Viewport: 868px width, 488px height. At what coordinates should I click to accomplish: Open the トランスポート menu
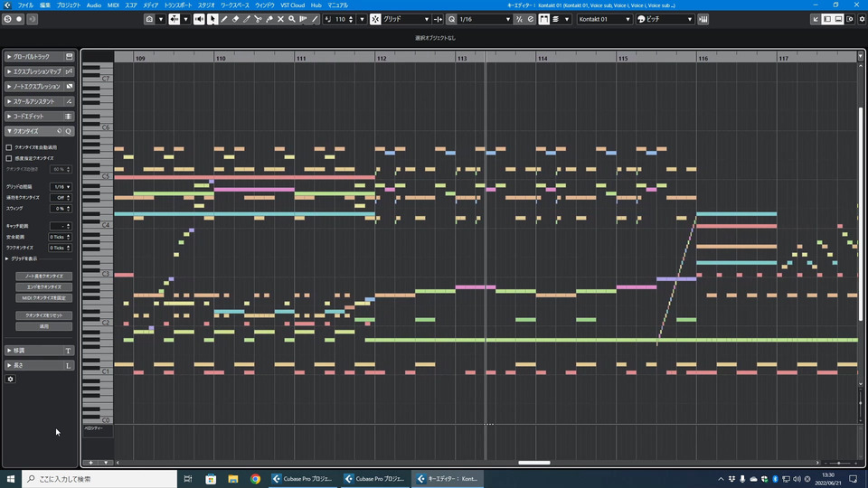[x=177, y=5]
